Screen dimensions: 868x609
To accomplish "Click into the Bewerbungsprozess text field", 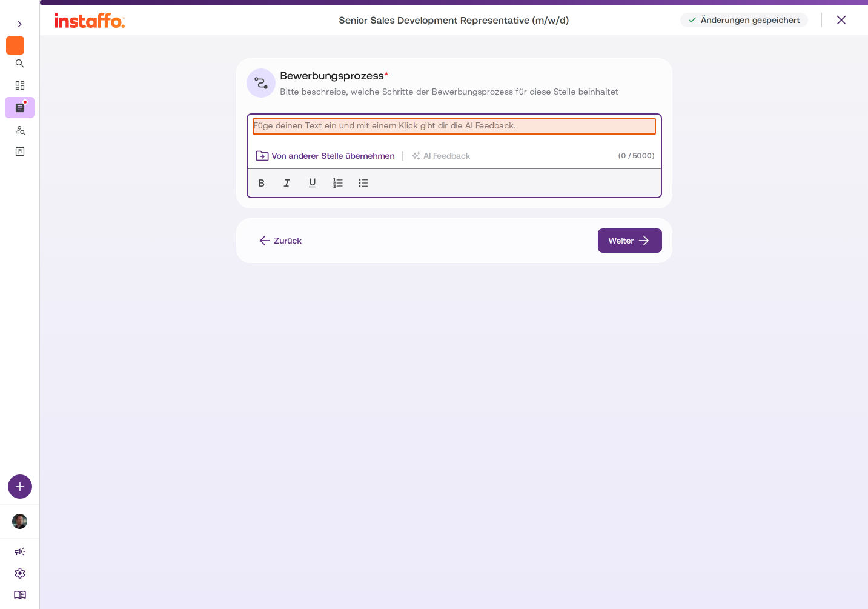I will point(454,126).
